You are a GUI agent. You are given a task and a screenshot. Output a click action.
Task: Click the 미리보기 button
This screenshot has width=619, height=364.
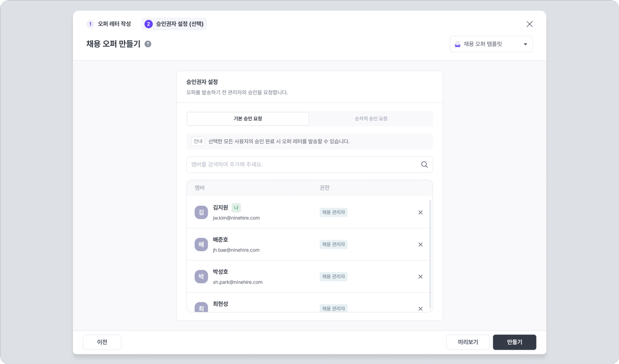pyautogui.click(x=468, y=342)
